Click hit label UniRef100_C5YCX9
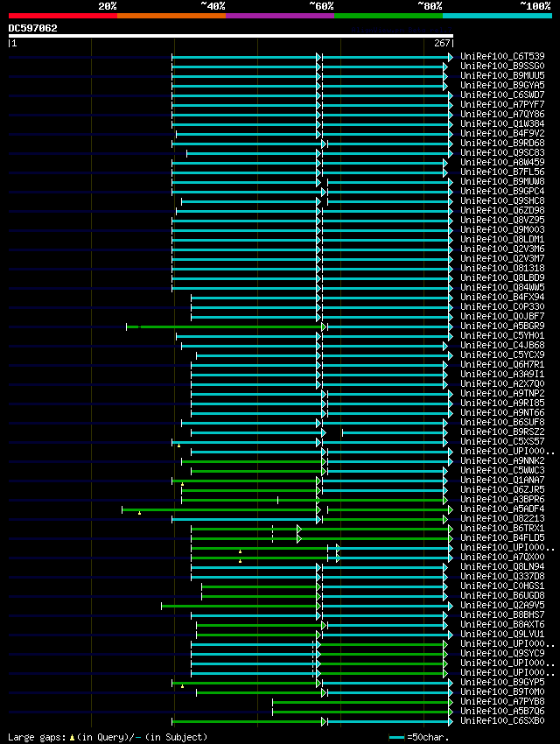The height and width of the screenshot is (744, 560). [x=502, y=354]
